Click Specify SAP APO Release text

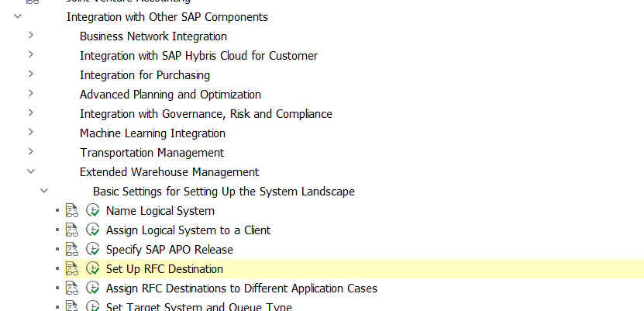click(170, 250)
